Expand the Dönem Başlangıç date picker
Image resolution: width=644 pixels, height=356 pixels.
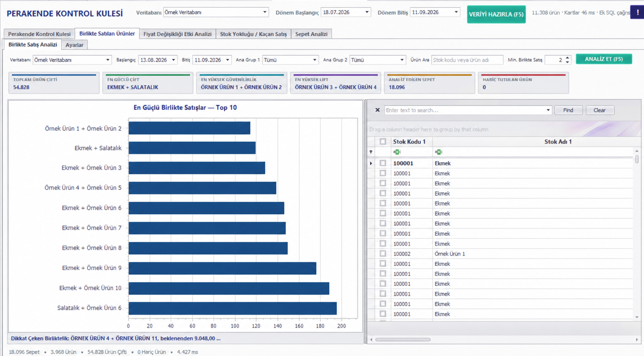point(367,12)
